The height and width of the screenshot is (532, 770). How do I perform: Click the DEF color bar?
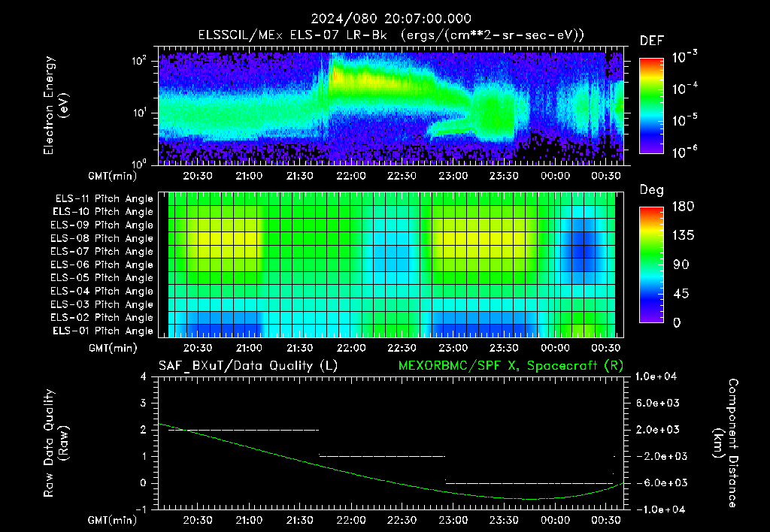point(651,105)
